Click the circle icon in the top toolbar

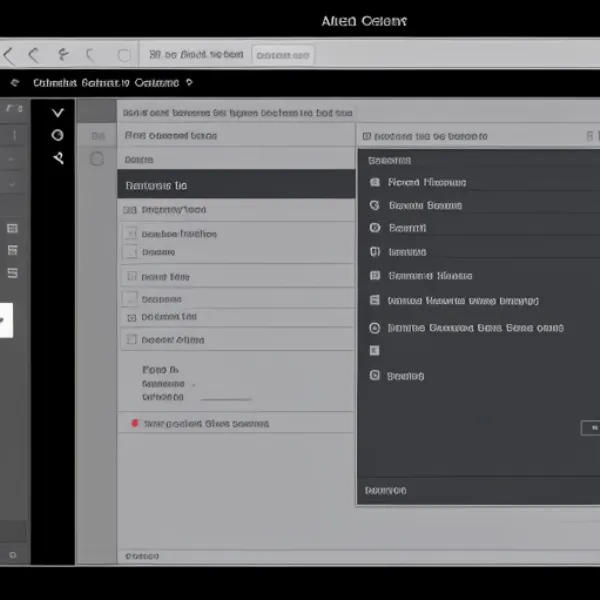124,56
